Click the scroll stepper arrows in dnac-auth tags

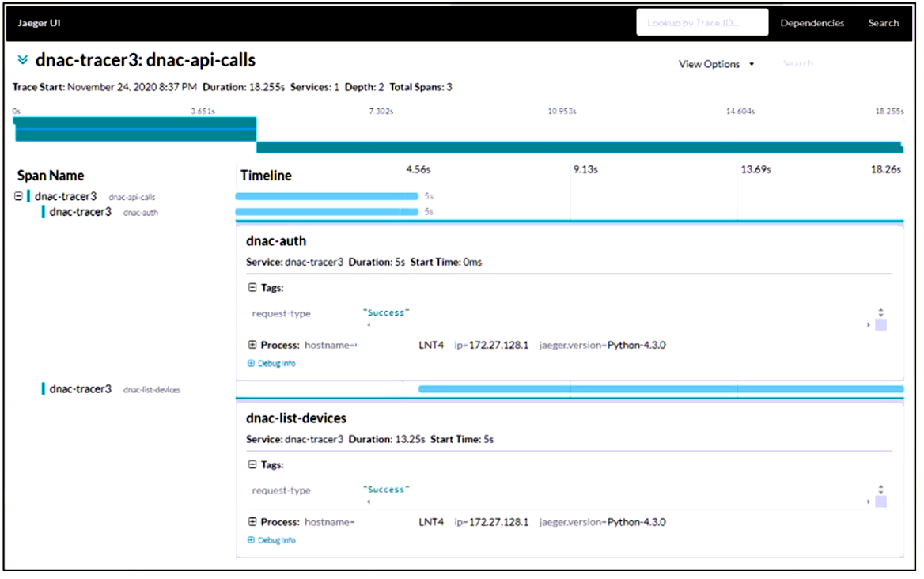pos(880,312)
